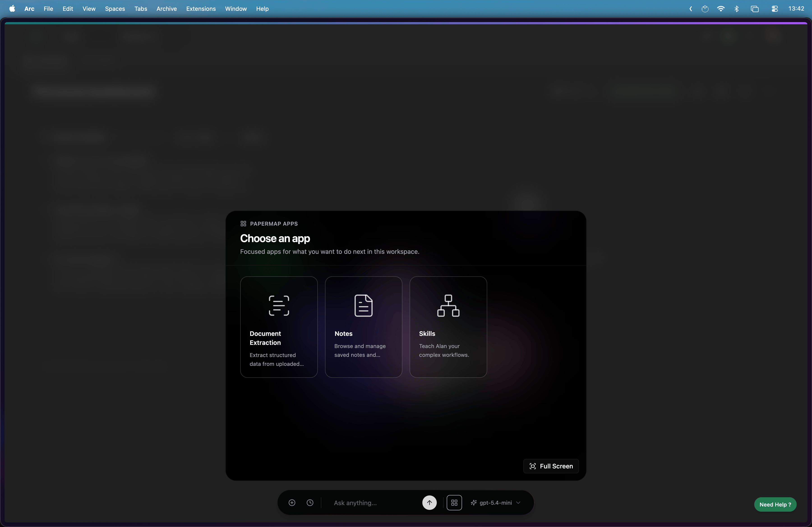Send message with up-arrow button

pyautogui.click(x=429, y=502)
